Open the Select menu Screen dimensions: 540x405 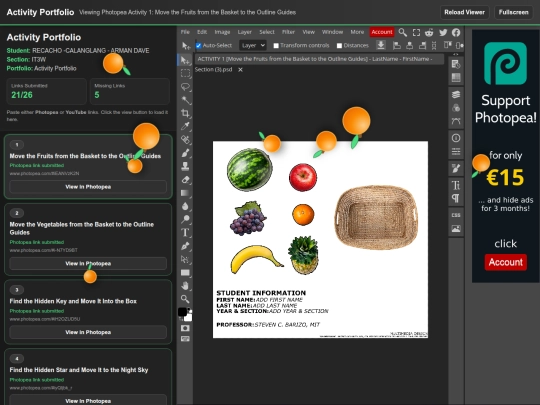[x=267, y=32]
